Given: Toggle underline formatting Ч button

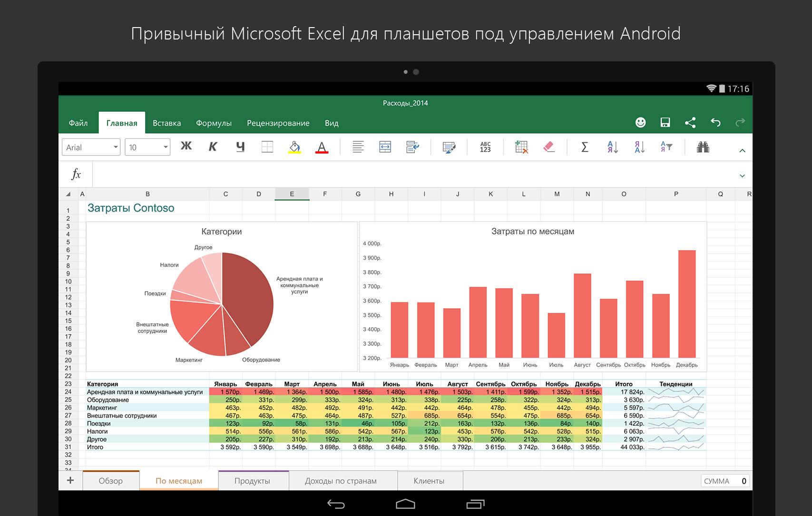Looking at the screenshot, I should click(240, 147).
